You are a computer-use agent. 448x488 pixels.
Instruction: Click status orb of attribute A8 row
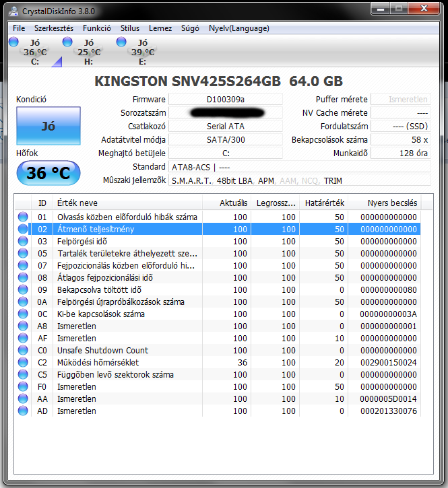(x=23, y=326)
